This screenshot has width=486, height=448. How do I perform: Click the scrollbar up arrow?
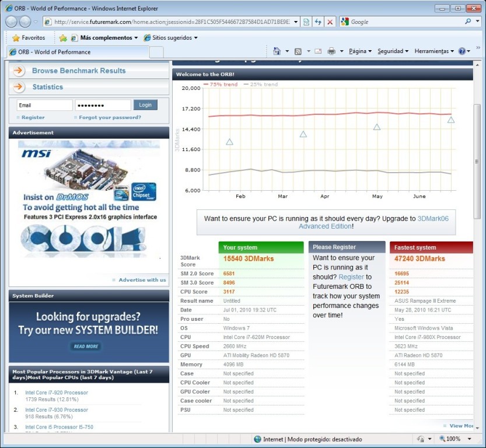477,65
